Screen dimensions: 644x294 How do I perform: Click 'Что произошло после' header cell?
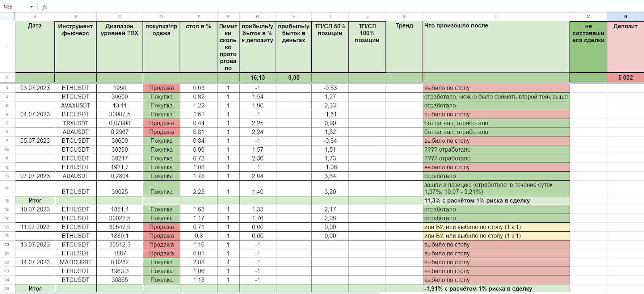click(x=496, y=47)
